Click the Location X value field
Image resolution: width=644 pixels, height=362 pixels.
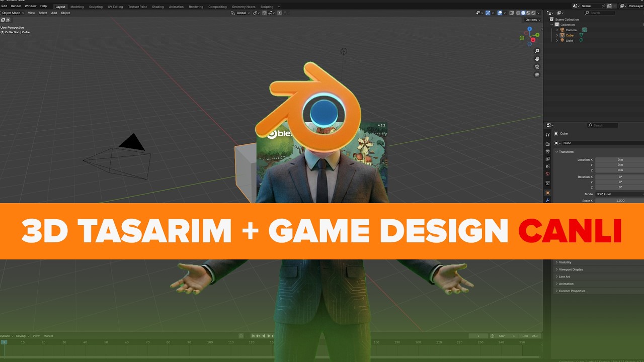pos(620,160)
